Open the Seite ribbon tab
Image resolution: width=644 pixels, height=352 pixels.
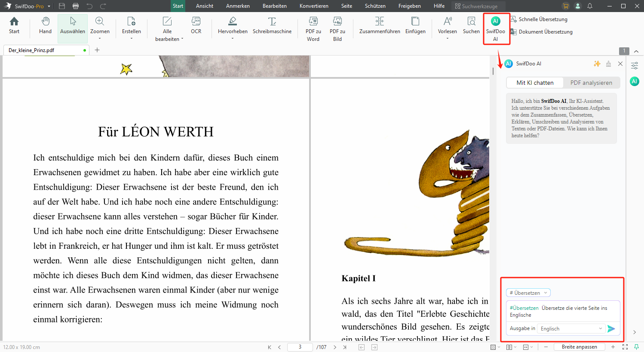[x=347, y=6]
